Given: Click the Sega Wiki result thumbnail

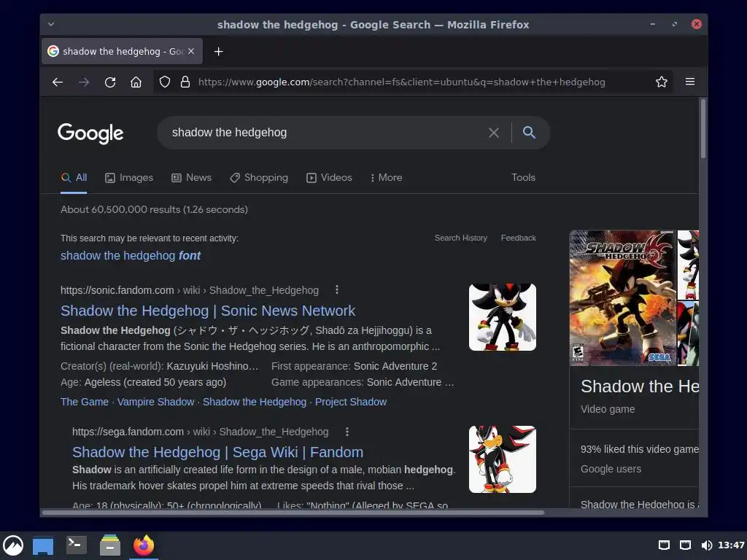Looking at the screenshot, I should [x=502, y=459].
